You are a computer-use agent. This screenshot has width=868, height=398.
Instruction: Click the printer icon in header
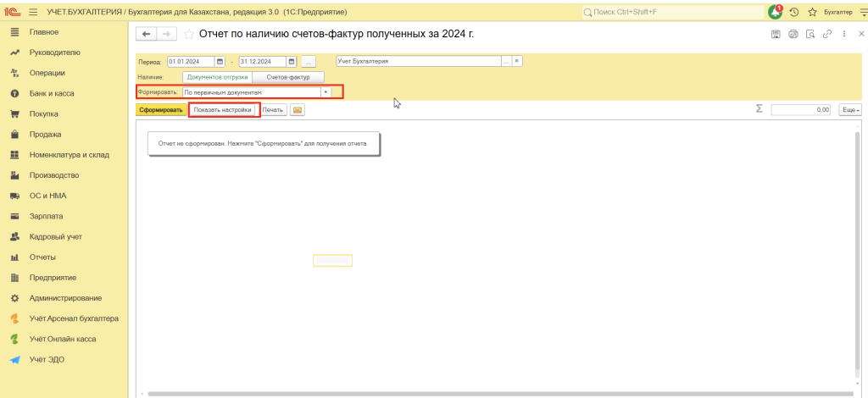coord(793,34)
